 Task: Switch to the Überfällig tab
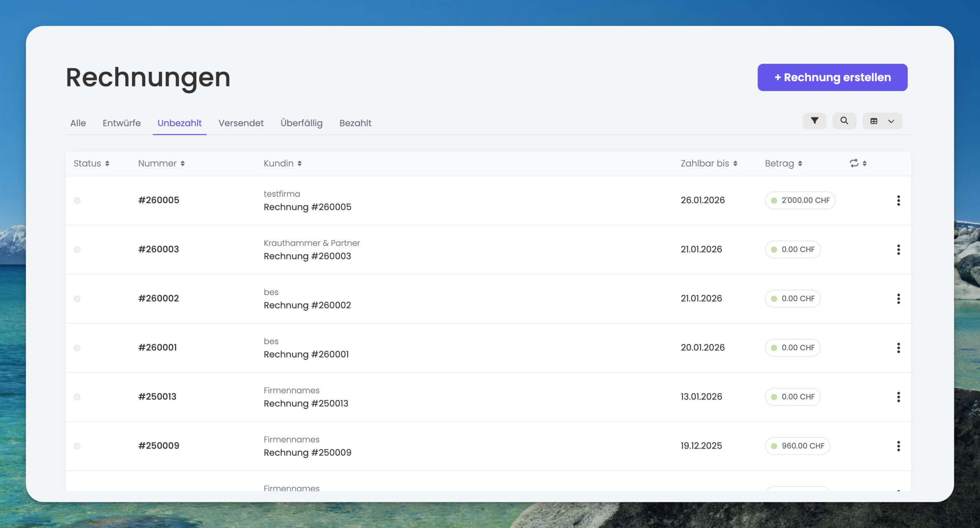pos(301,123)
